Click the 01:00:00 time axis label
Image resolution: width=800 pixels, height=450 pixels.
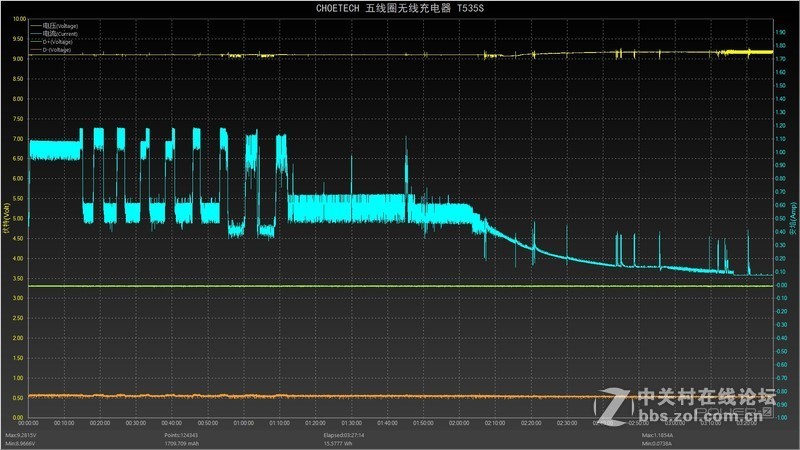(x=244, y=423)
